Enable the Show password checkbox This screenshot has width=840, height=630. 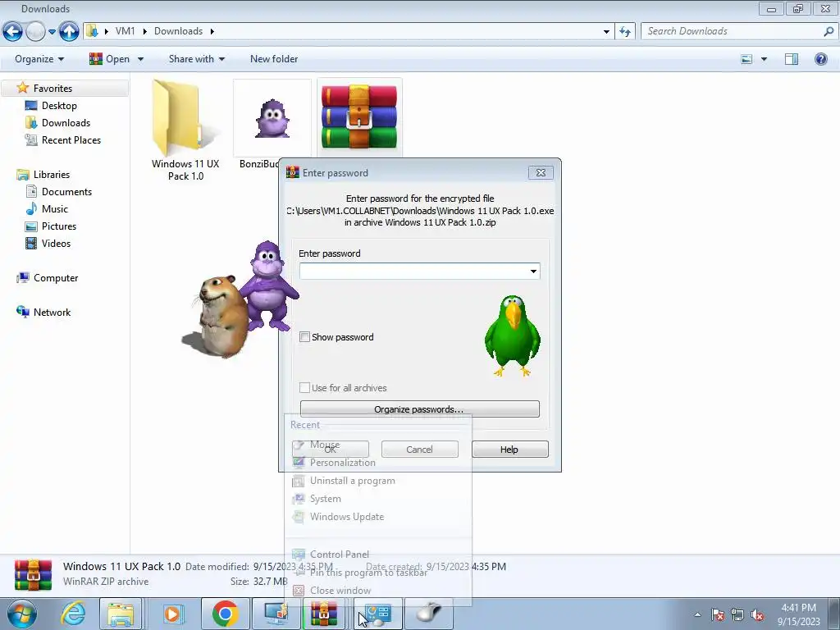coord(304,337)
